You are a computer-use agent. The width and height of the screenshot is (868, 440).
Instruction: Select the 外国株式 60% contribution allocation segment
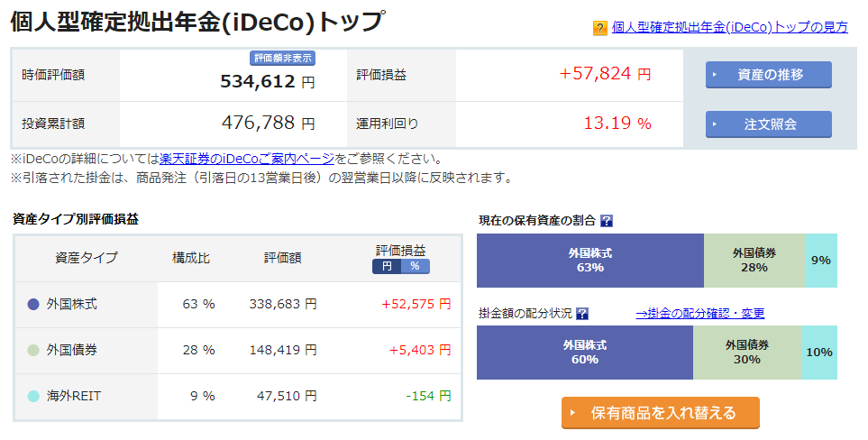click(x=584, y=353)
